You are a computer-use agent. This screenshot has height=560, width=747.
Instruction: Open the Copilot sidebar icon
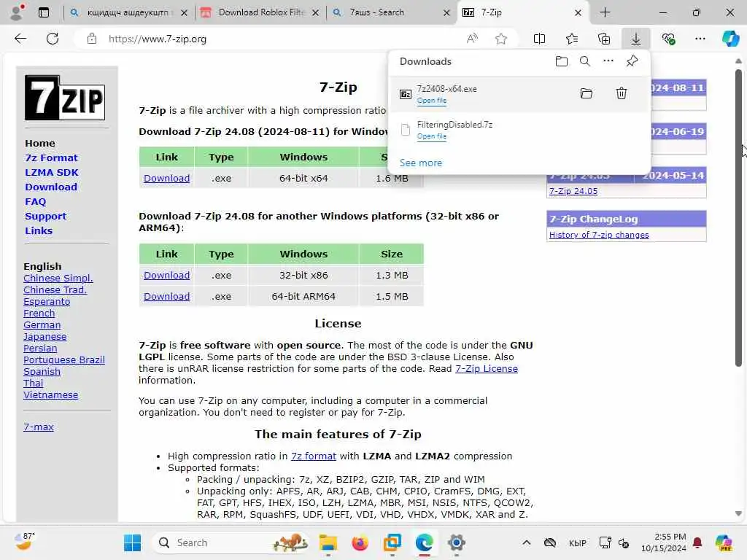(730, 39)
